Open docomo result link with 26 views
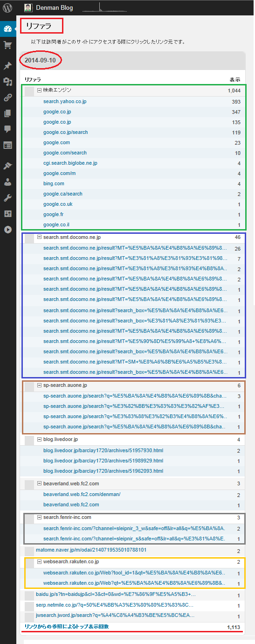 (x=135, y=248)
